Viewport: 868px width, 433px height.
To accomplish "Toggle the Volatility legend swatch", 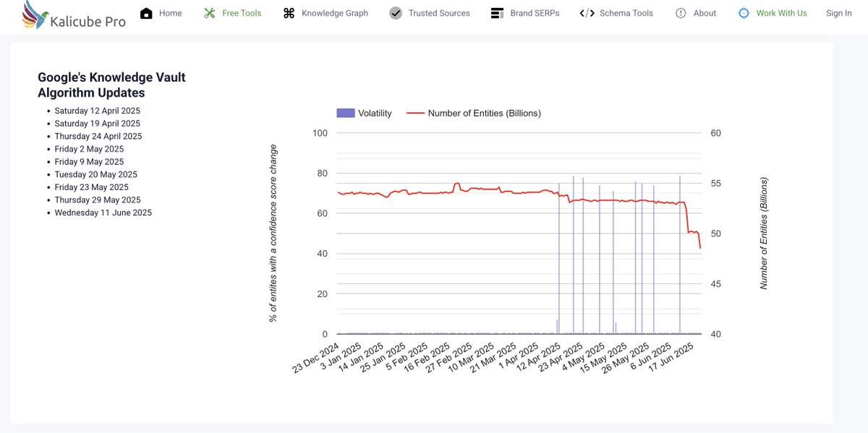I will (346, 113).
